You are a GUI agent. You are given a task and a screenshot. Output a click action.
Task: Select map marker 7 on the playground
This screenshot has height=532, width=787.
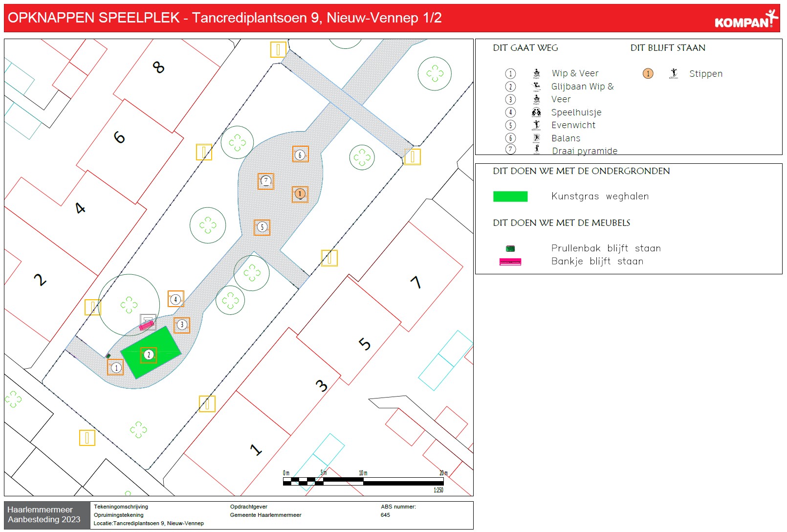[x=266, y=181]
